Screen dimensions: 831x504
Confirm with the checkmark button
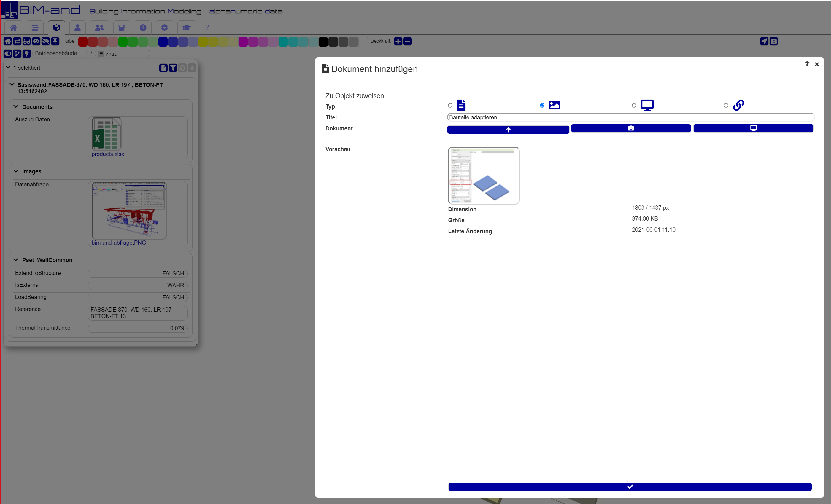click(630, 487)
